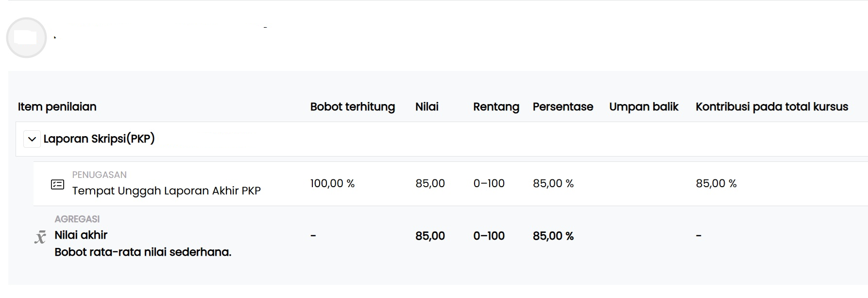Click the chevron next to Laporan Skripsi(PKP)
868x298 pixels.
(32, 139)
